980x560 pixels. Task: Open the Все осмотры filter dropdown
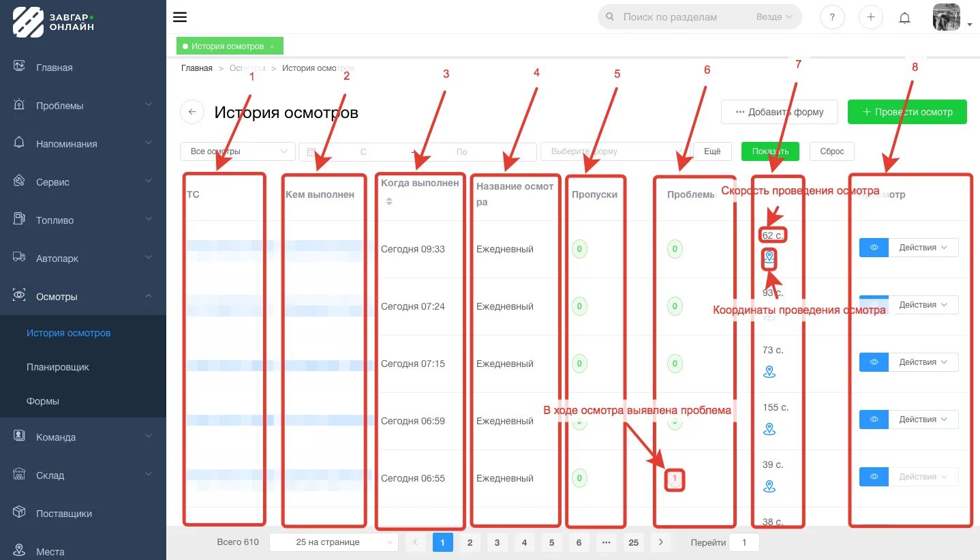tap(238, 151)
